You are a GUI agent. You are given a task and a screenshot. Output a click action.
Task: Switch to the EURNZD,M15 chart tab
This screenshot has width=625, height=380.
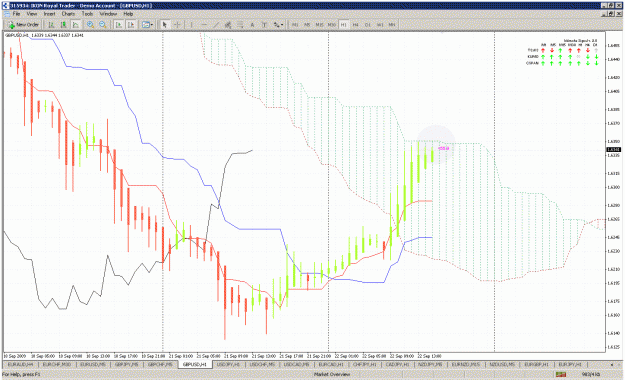tap(466, 364)
